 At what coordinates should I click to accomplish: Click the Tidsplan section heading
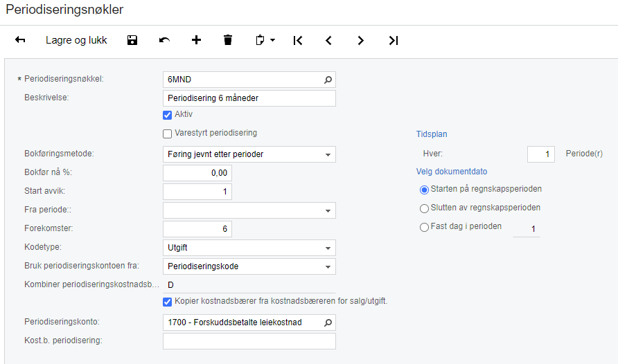click(432, 134)
